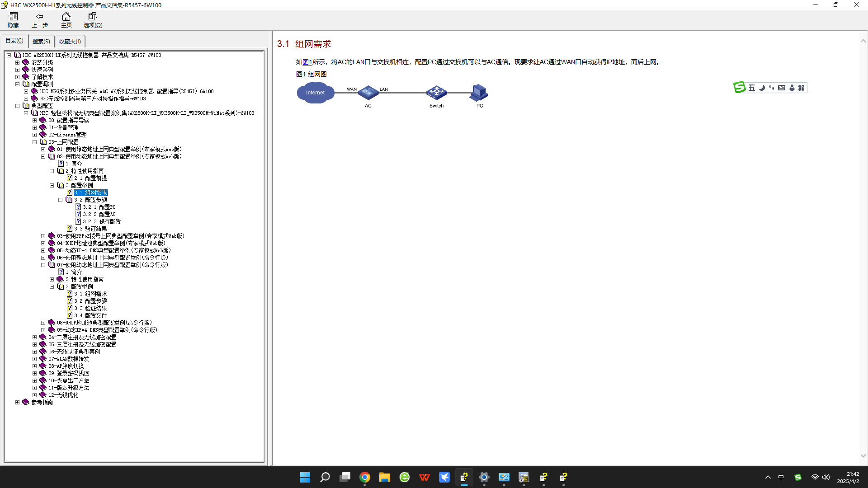Click the person icon on IME bar
The image size is (868, 488).
tap(792, 88)
